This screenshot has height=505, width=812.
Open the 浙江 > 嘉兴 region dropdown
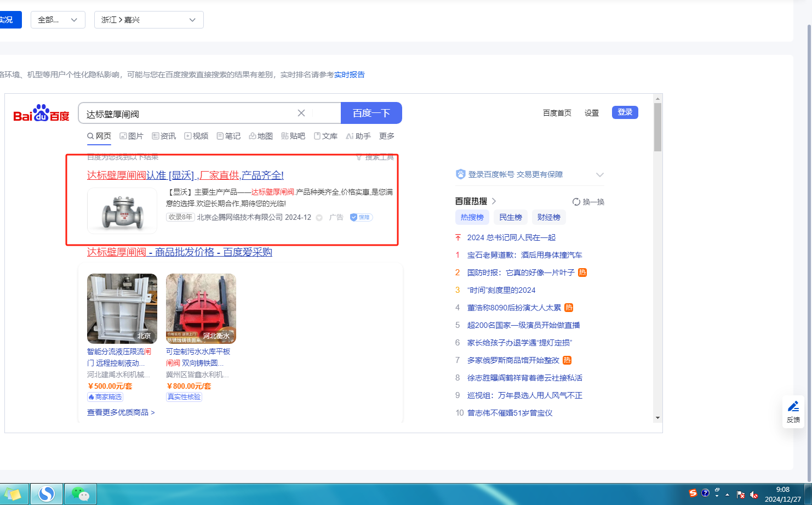coord(148,20)
